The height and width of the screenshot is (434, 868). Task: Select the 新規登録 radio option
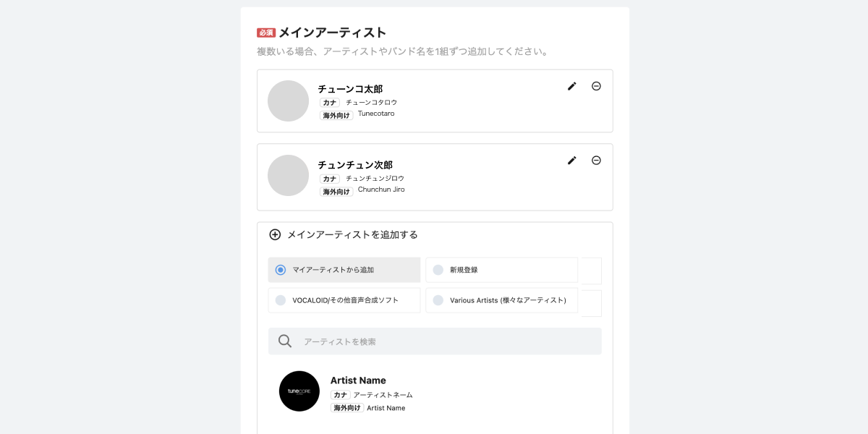[501, 270]
